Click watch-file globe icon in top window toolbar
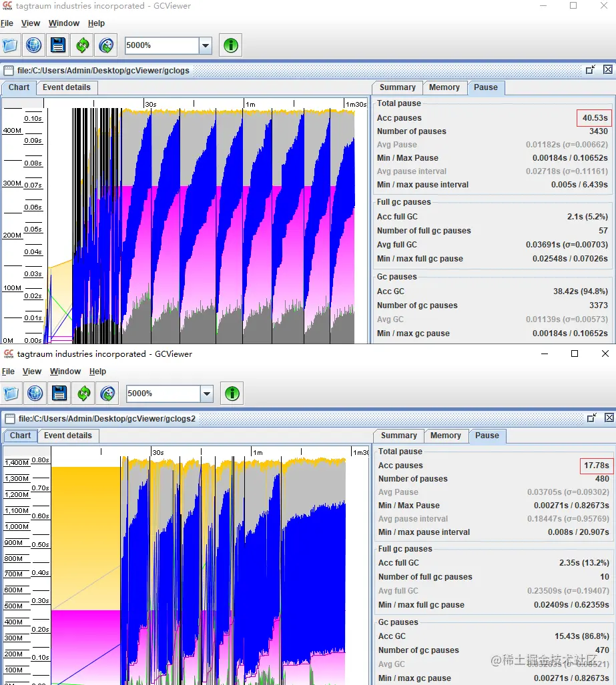The height and width of the screenshot is (685, 616). [106, 45]
